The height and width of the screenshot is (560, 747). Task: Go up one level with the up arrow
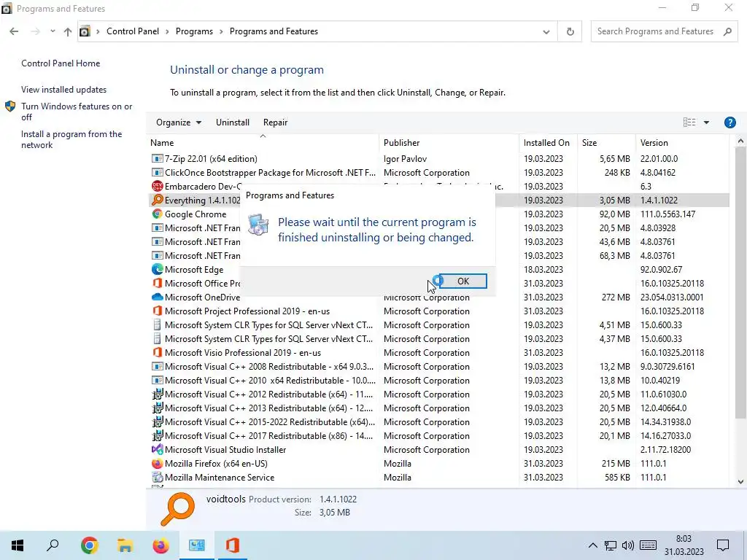point(68,31)
